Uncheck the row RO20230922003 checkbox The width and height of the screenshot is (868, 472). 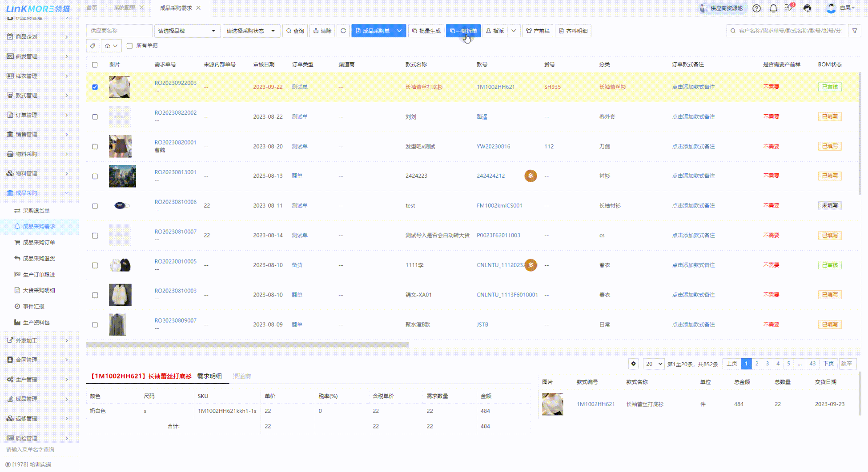(x=95, y=87)
